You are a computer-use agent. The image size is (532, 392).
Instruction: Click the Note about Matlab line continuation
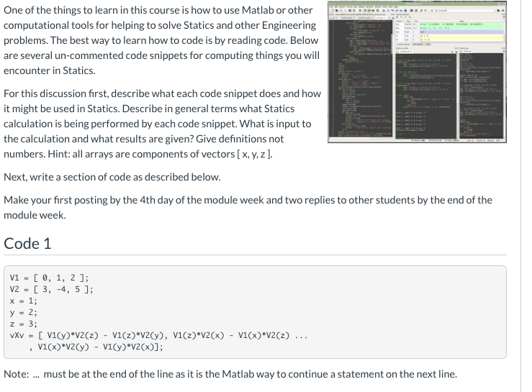(230, 374)
